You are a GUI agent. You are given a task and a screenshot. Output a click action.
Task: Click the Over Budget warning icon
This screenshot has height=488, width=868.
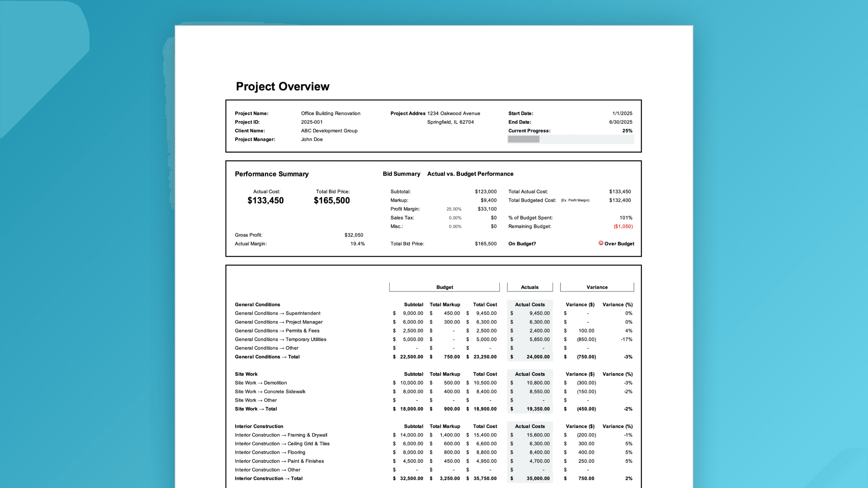(x=601, y=244)
